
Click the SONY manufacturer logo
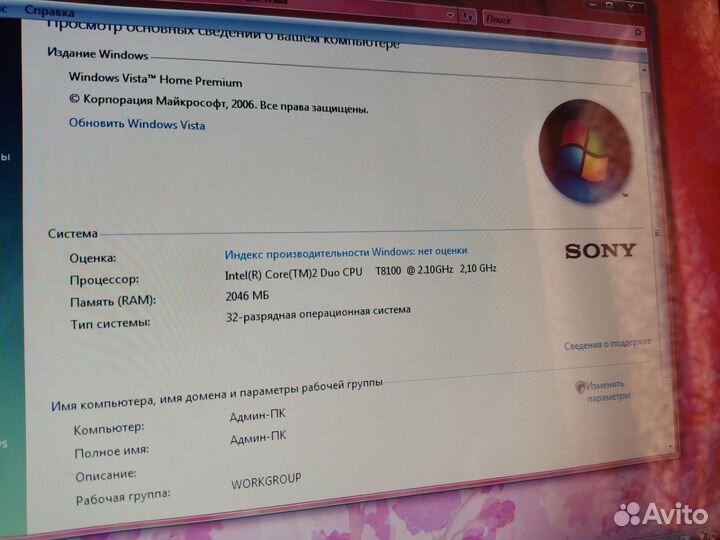pyautogui.click(x=600, y=251)
